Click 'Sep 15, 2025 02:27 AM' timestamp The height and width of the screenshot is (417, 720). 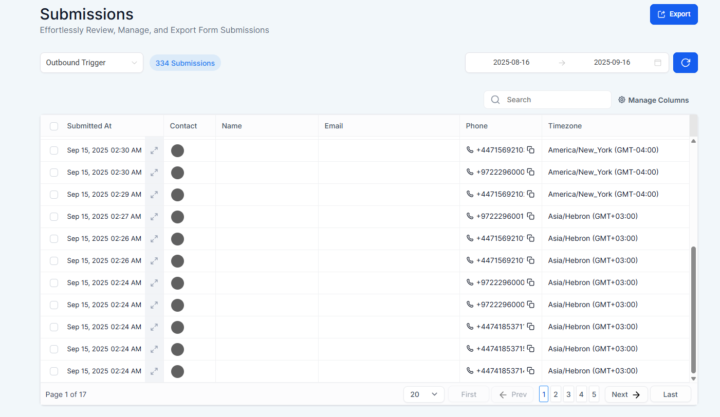(104, 216)
